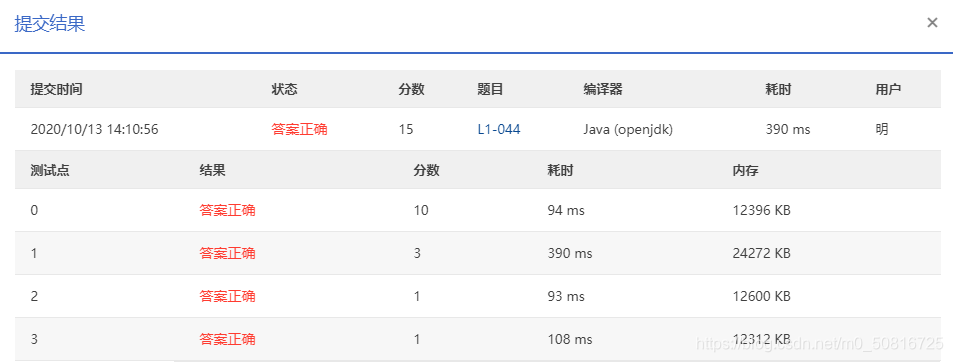Click the 用户 column header
Viewport: 953px width, 362px height.
point(888,89)
